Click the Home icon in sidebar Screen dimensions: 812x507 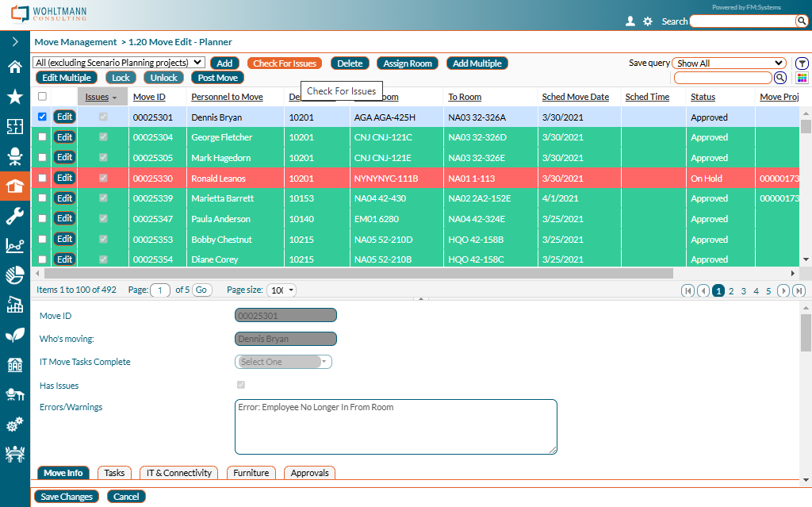click(x=14, y=67)
